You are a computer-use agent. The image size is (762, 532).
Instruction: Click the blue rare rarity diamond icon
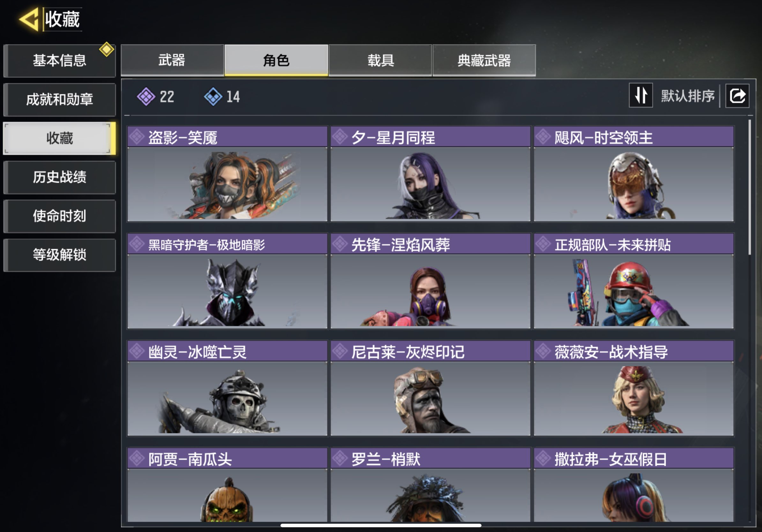[x=213, y=97]
